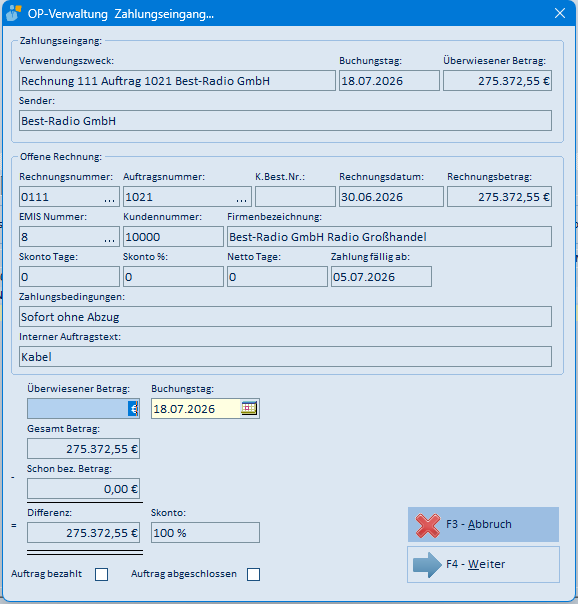
Task: Continue with the F4 - Weiter button
Action: pyautogui.click(x=483, y=564)
